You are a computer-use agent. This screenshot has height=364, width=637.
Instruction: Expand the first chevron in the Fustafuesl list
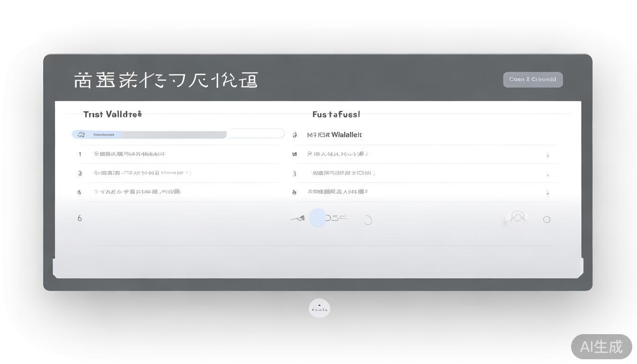(x=547, y=154)
